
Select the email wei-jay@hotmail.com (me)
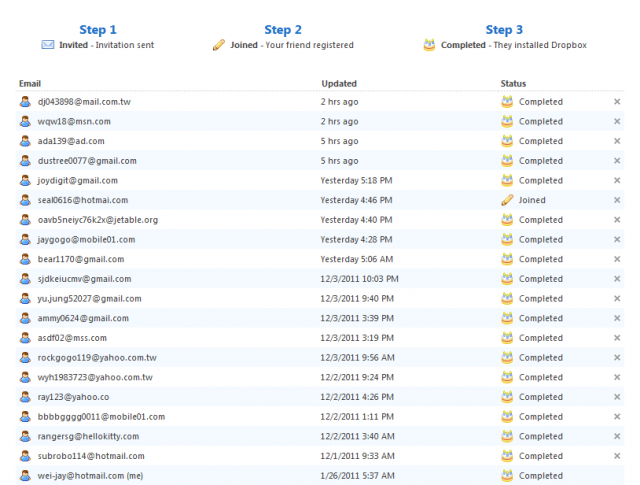pos(90,476)
